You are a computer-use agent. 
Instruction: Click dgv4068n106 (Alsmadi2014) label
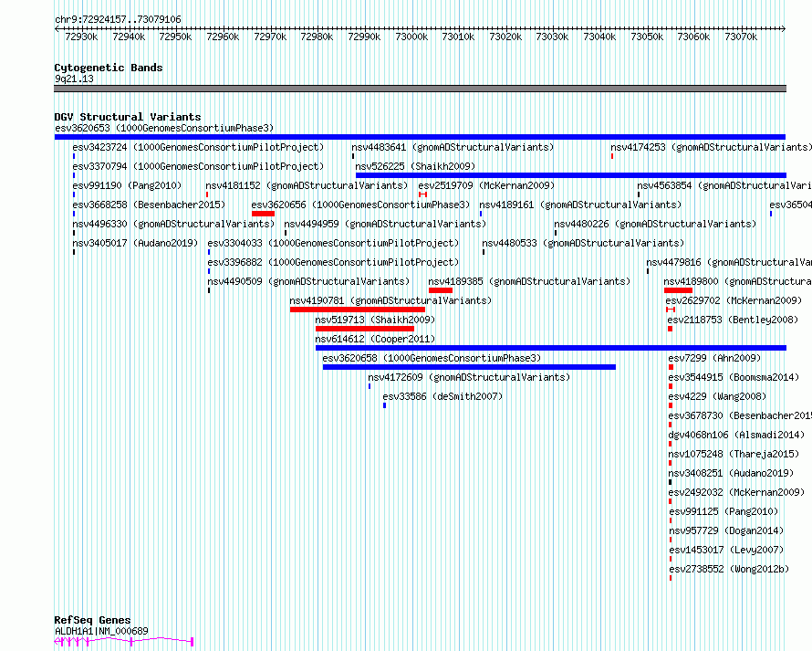[736, 435]
